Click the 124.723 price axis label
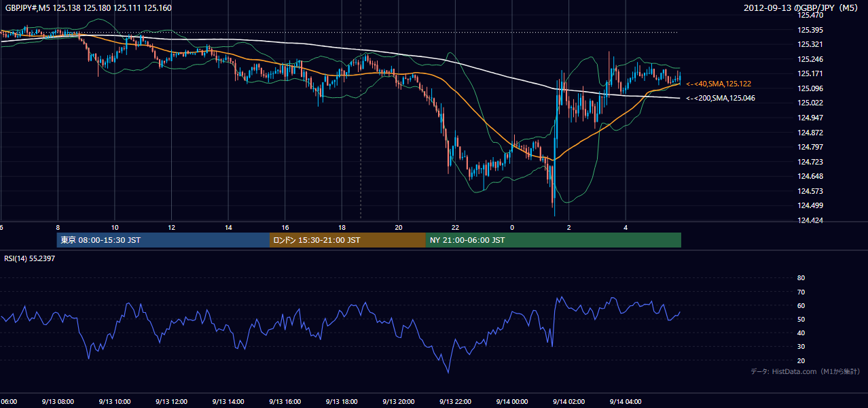868x408 pixels. 811,162
